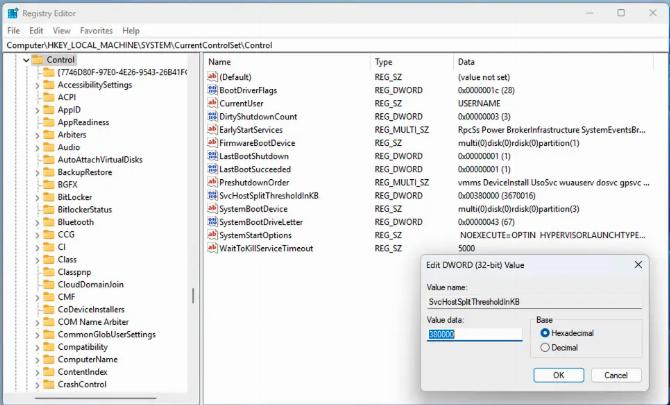Image resolution: width=670 pixels, height=405 pixels.
Task: Expand the AccessibilitySettings node
Action: click(37, 85)
